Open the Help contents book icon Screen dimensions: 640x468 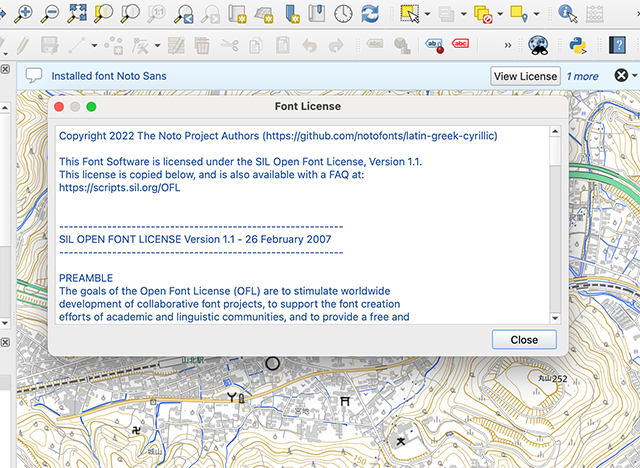pyautogui.click(x=617, y=45)
